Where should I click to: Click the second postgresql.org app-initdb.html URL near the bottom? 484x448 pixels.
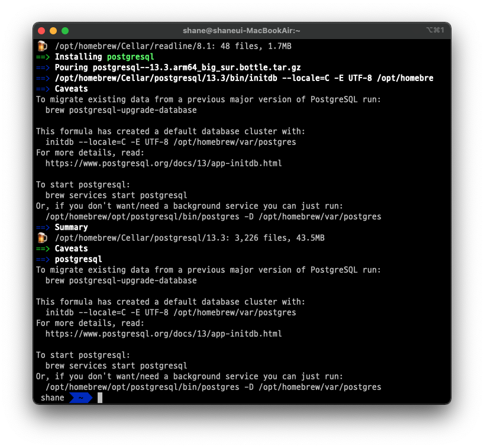[x=163, y=334]
